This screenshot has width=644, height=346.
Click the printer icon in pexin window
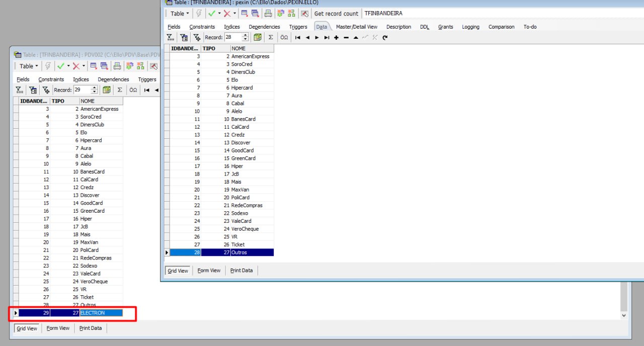coord(268,14)
